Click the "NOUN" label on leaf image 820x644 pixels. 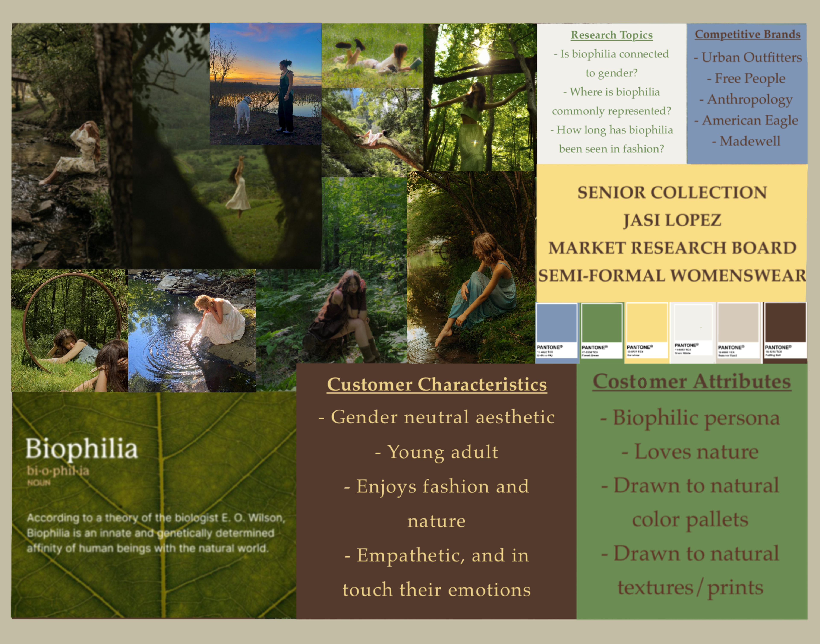click(x=38, y=483)
